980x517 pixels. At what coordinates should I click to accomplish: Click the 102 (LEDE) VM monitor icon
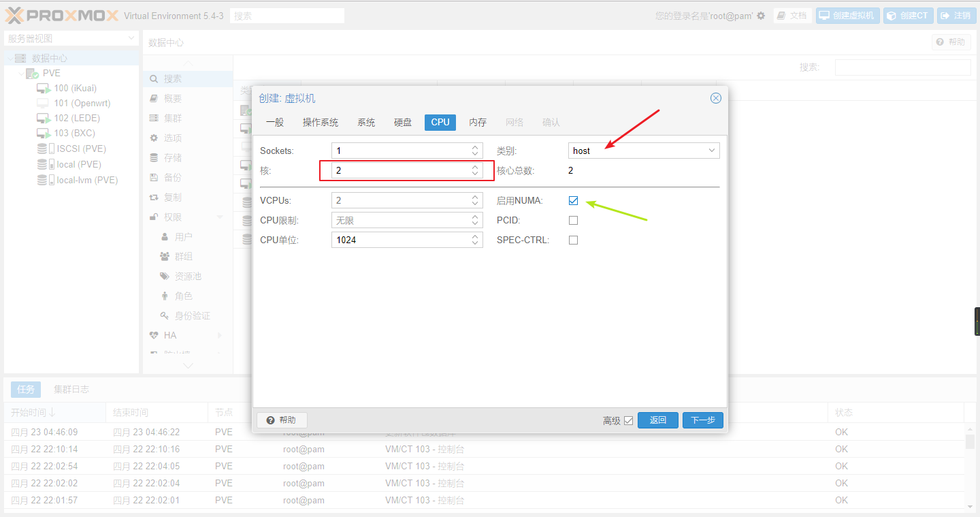tap(44, 119)
